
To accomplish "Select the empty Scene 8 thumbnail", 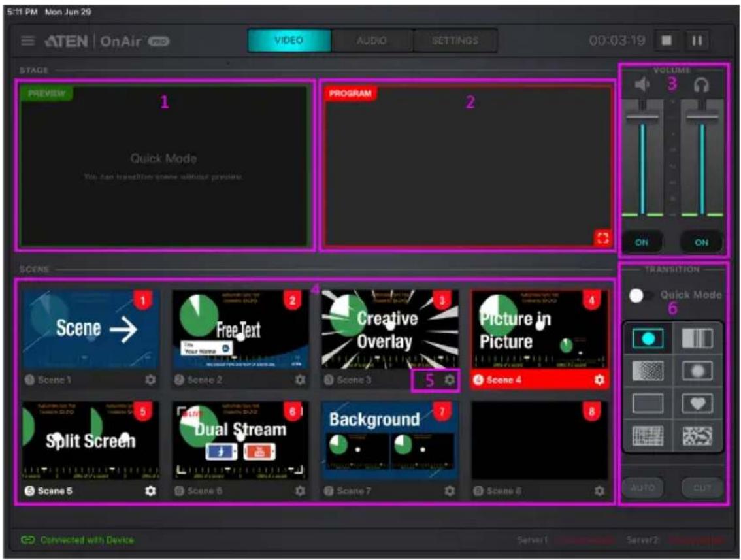I will (540, 440).
